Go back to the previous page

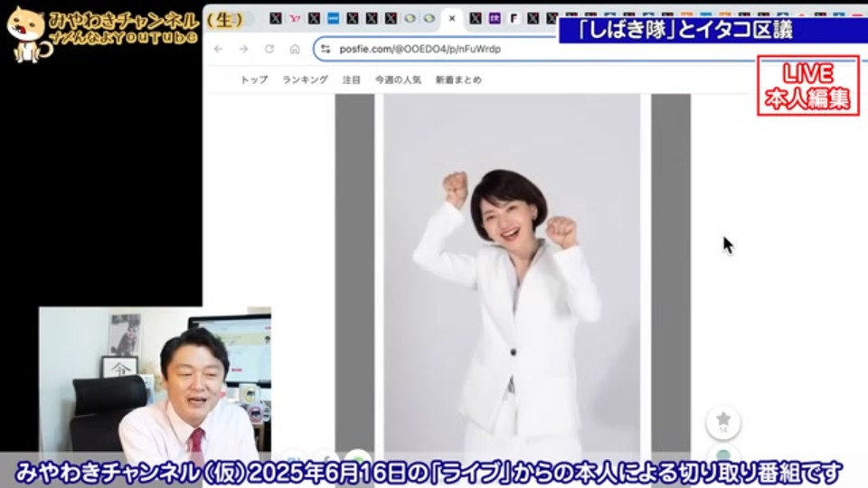218,49
